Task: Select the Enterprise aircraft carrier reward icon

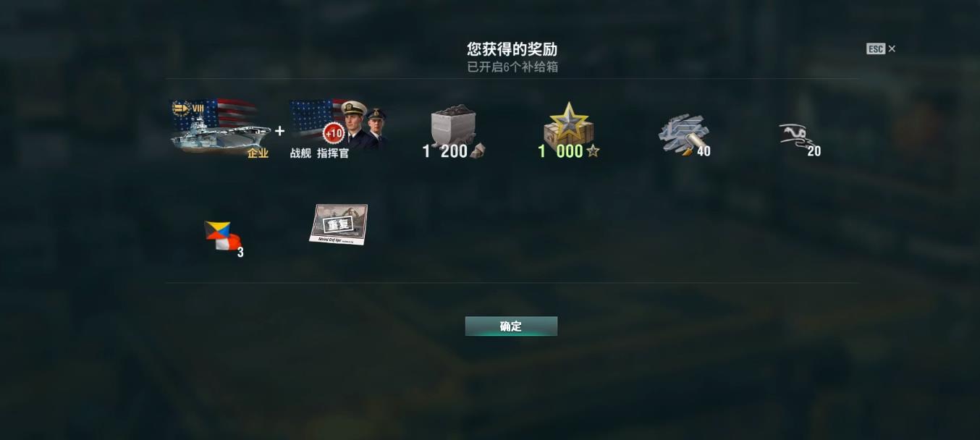Action: (220, 127)
